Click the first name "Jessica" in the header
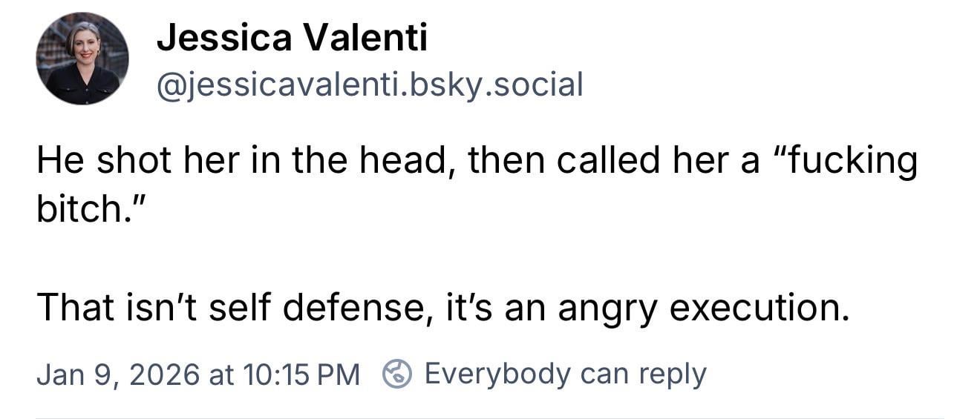 point(224,37)
